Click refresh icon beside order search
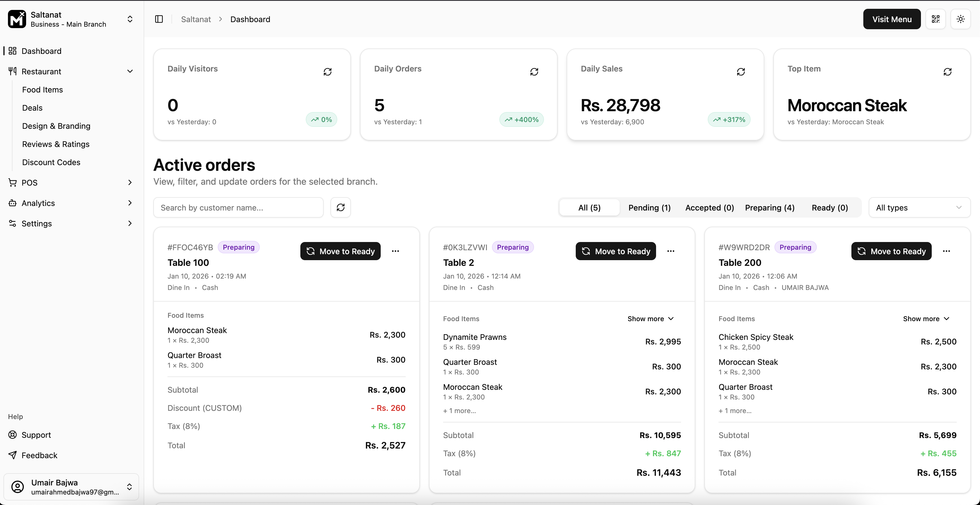 click(340, 207)
